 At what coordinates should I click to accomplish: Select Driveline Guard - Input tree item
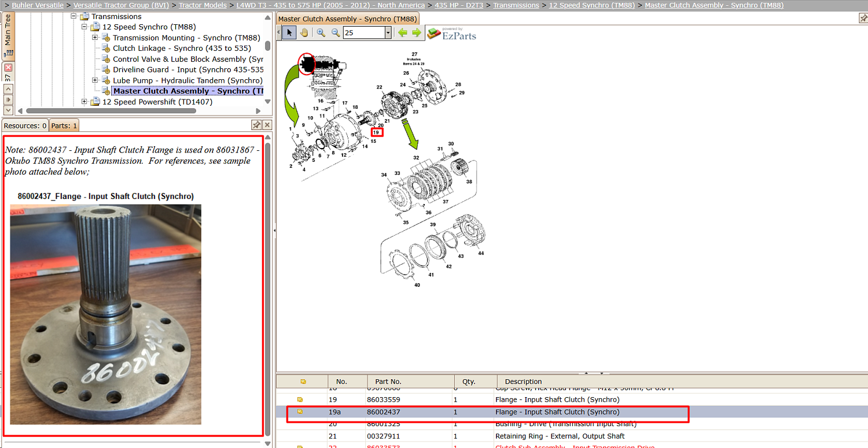(x=188, y=69)
